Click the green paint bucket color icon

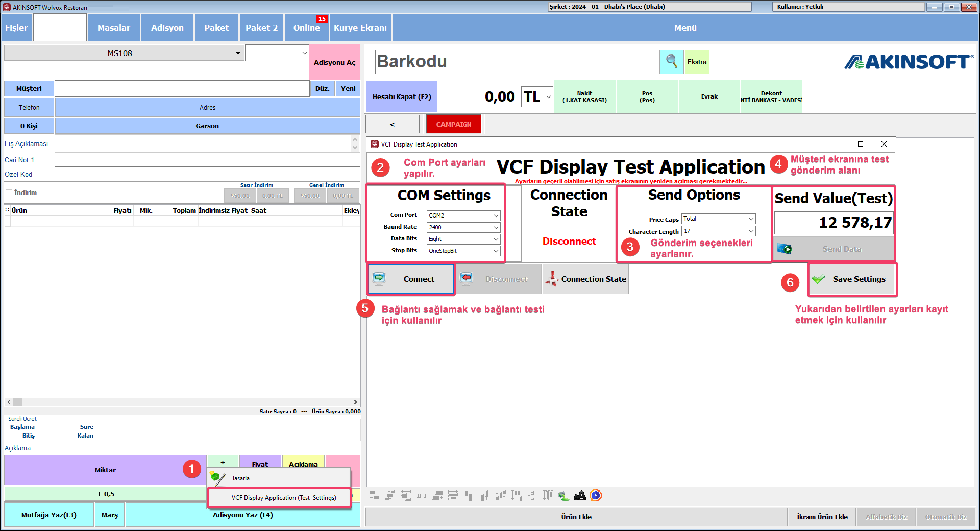tap(563, 495)
